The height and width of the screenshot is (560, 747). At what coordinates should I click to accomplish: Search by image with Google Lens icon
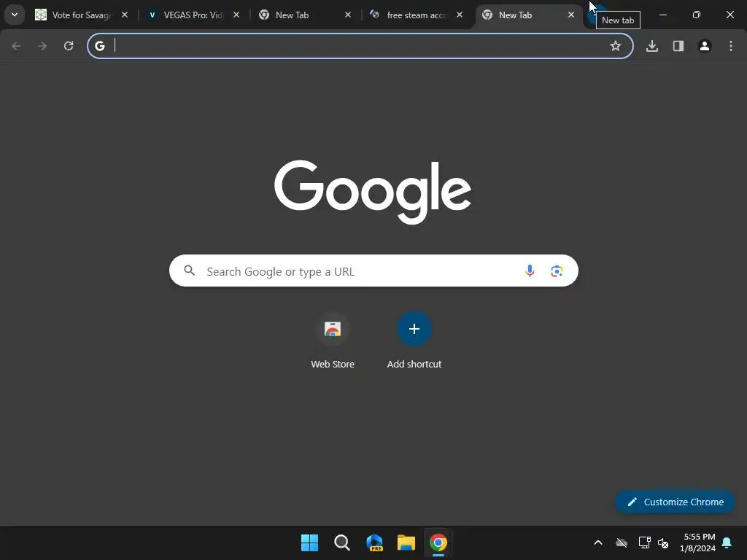557,271
